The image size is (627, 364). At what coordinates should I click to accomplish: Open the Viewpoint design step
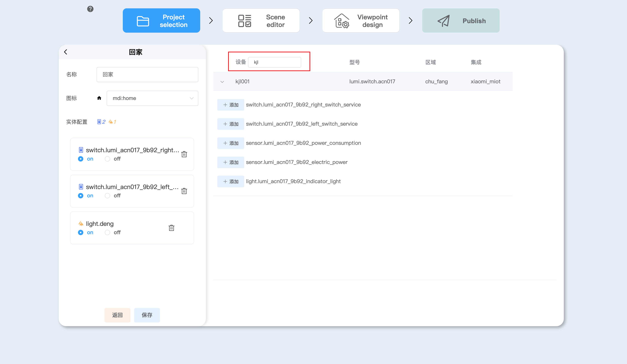pos(361,21)
